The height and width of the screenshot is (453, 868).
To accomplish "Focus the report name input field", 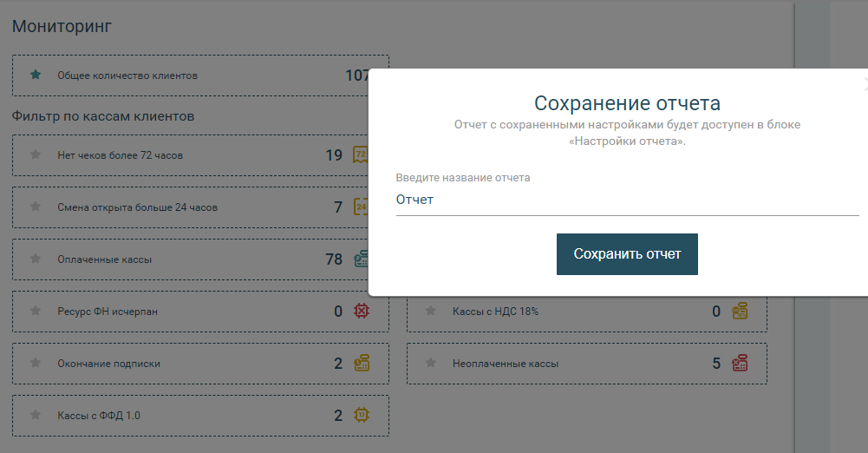I will [x=627, y=200].
